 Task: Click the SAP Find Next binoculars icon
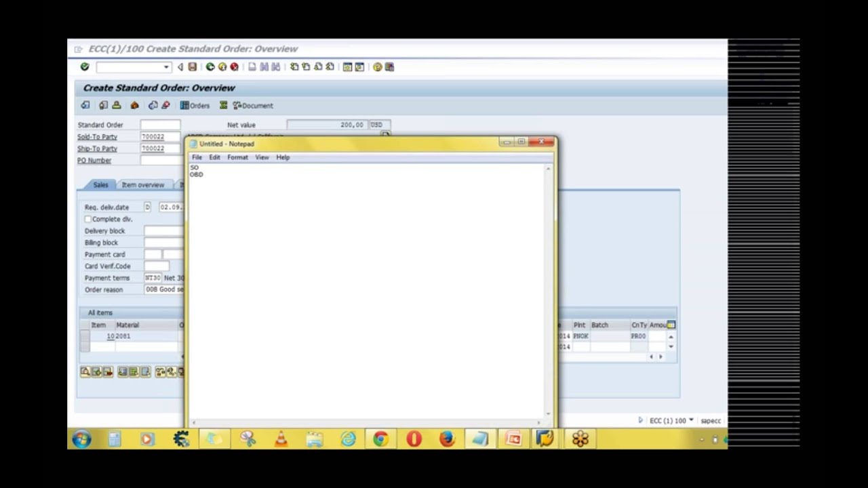[x=276, y=67]
